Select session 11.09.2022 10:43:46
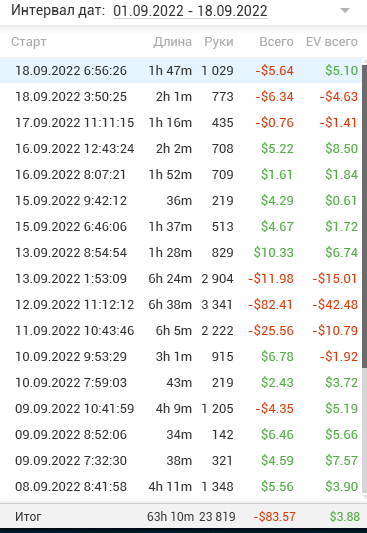 (x=181, y=330)
